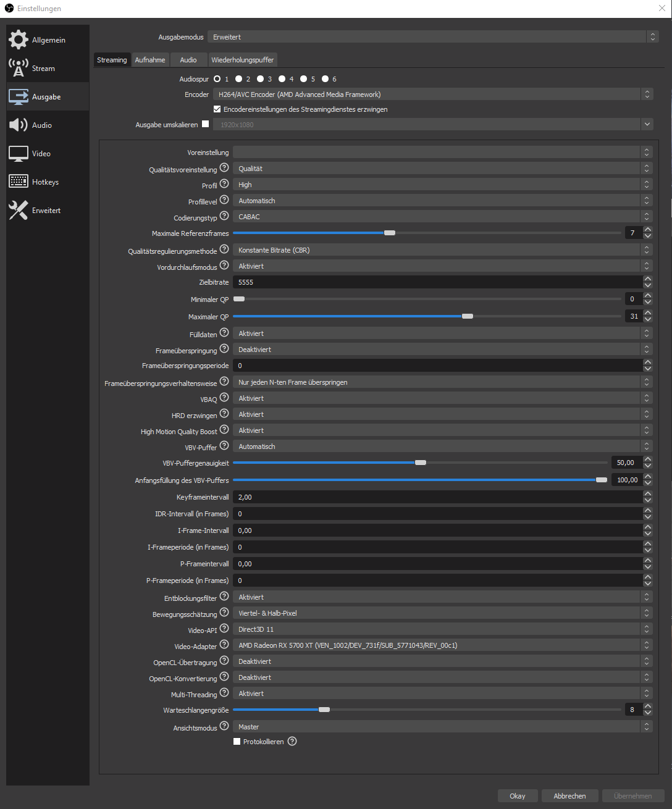The width and height of the screenshot is (672, 809).
Task: Click help icon next to Vordurchlaufsmodus
Action: click(224, 265)
